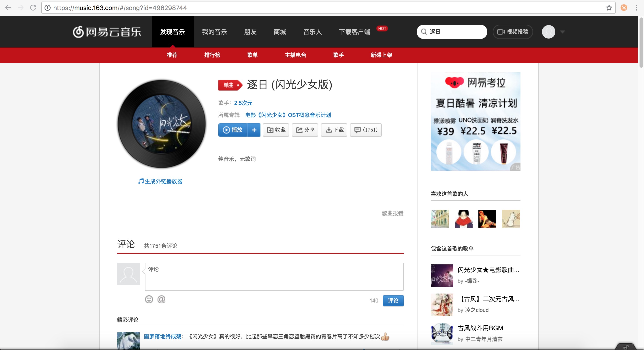The image size is (644, 350).
Task: Click the user avatar in header
Action: point(548,32)
